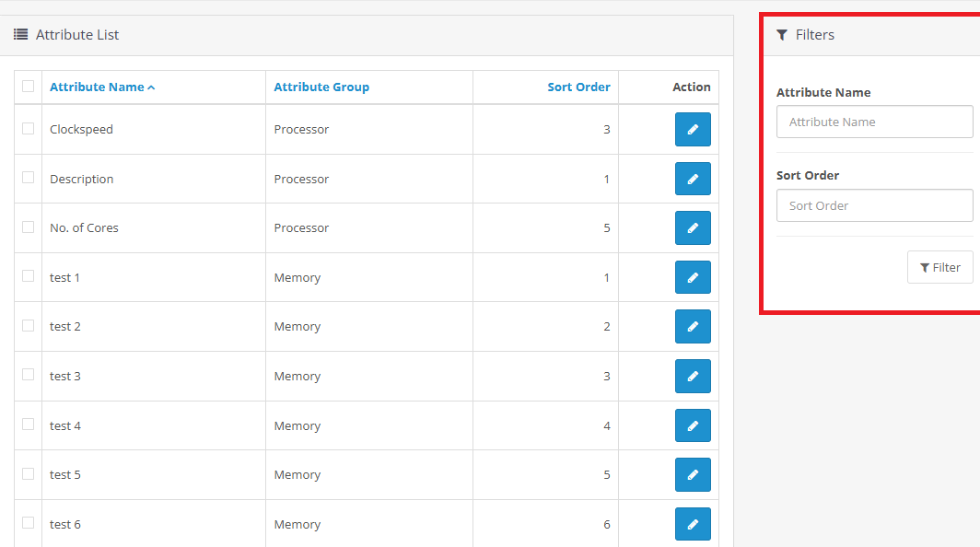Select the checkbox for test 3
Image resolution: width=980 pixels, height=547 pixels.
point(29,375)
